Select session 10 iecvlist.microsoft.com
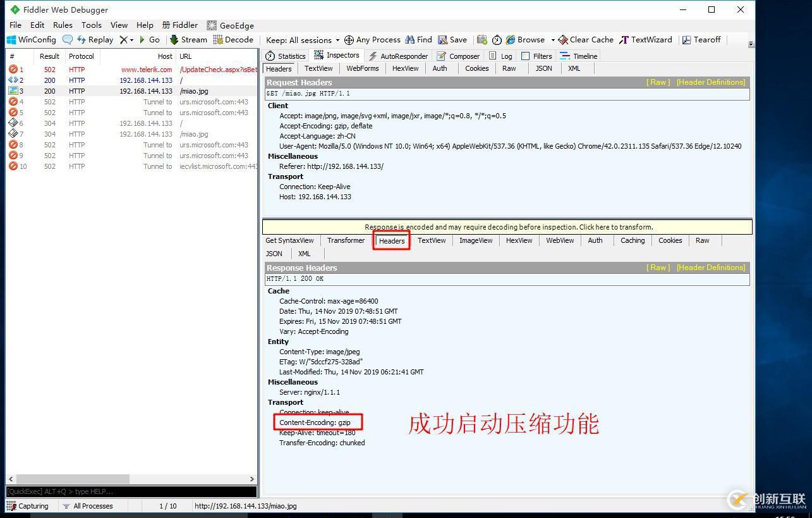This screenshot has height=518, width=812. point(132,166)
